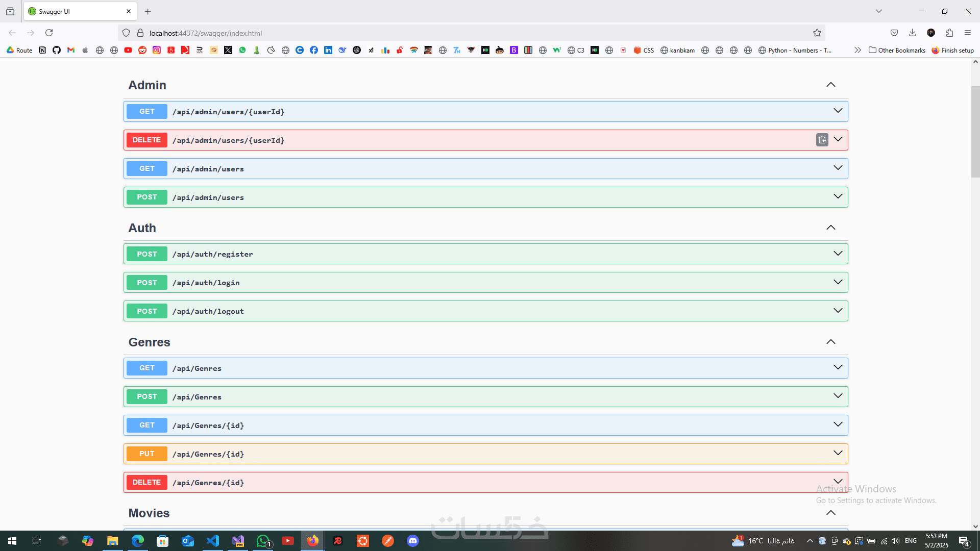Open the Gmail bookmark icon
980x551 pixels.
coord(71,50)
